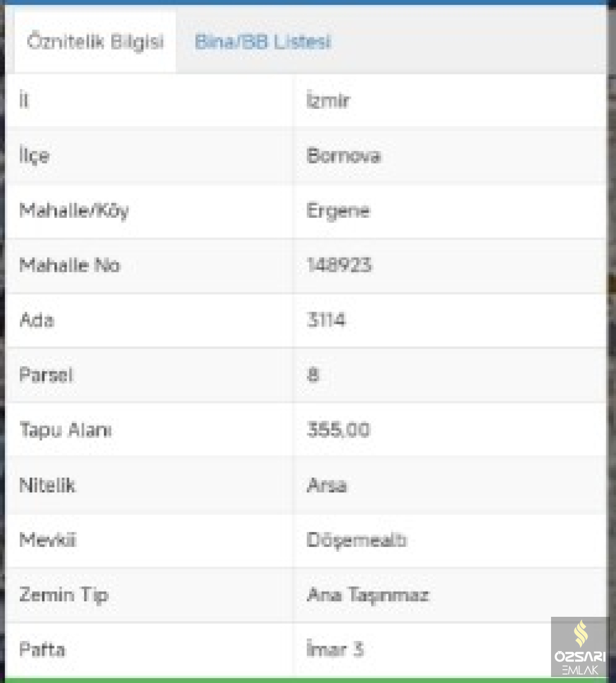Click the Parsel value 8
Image resolution: width=616 pixels, height=683 pixels.
coord(313,375)
